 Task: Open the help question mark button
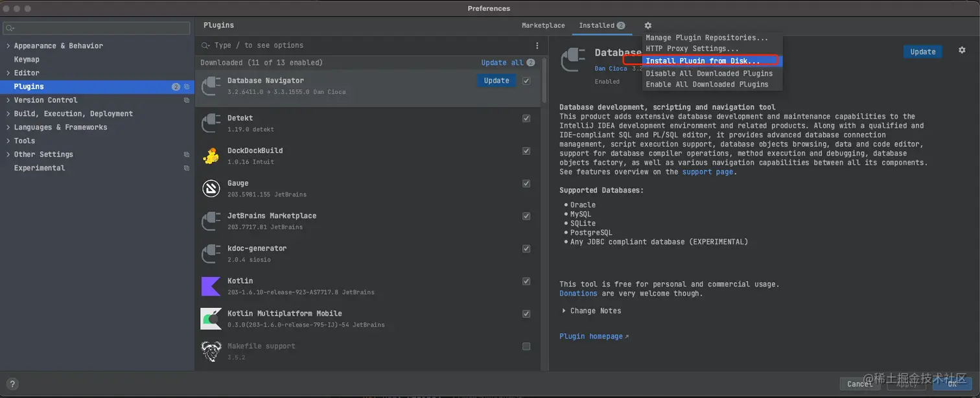(12, 384)
